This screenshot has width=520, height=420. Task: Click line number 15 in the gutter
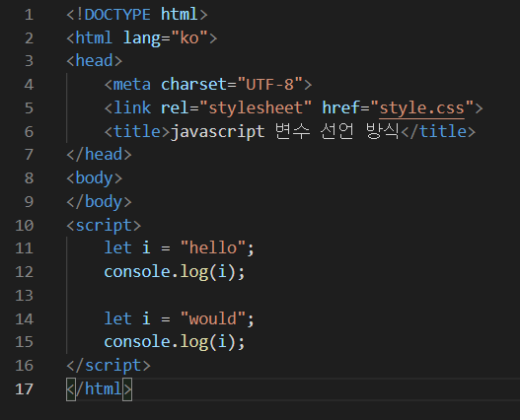[25, 342]
